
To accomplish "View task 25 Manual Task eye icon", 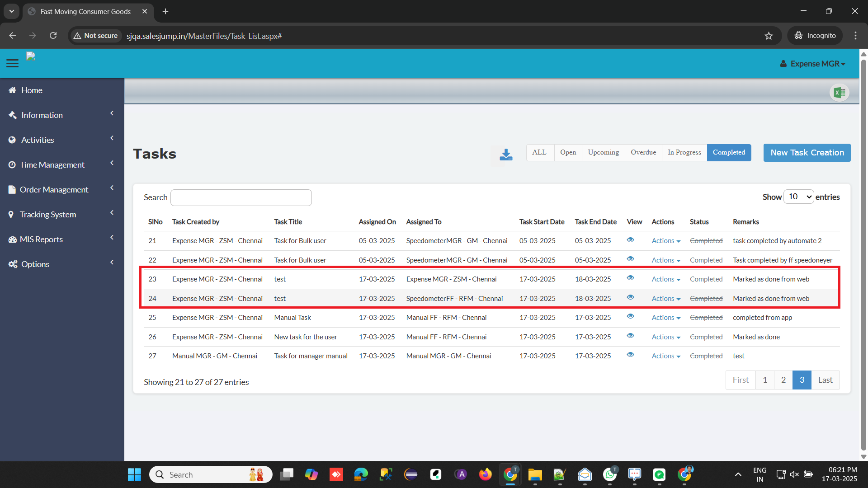I will coord(630,316).
